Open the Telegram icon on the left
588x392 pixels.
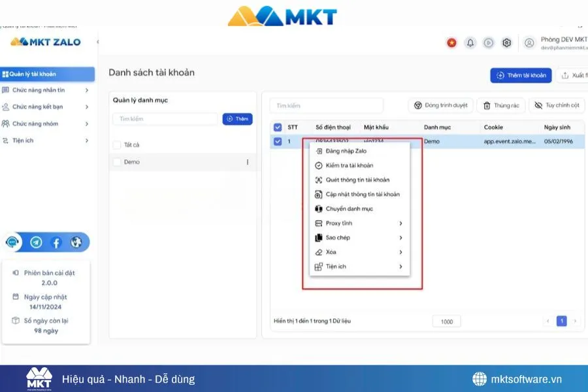point(34,242)
